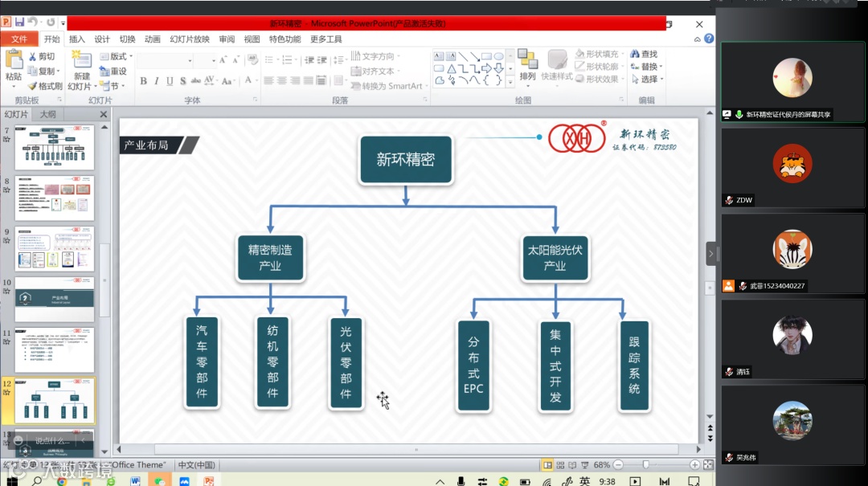The width and height of the screenshot is (868, 486).
Task: Click the zoom in plus button
Action: tap(694, 465)
